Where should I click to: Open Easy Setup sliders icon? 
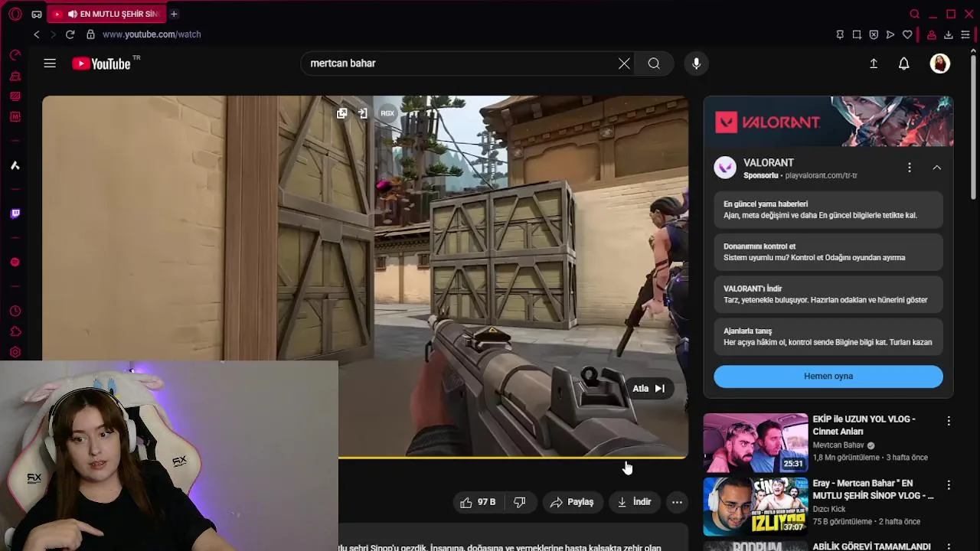[965, 34]
